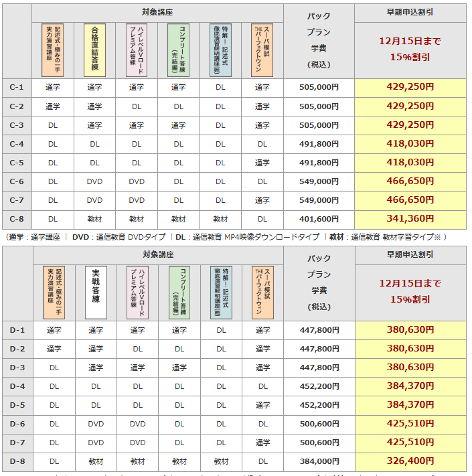
Task: Click パックプラン学費(税込) header in the C table
Action: (x=319, y=40)
